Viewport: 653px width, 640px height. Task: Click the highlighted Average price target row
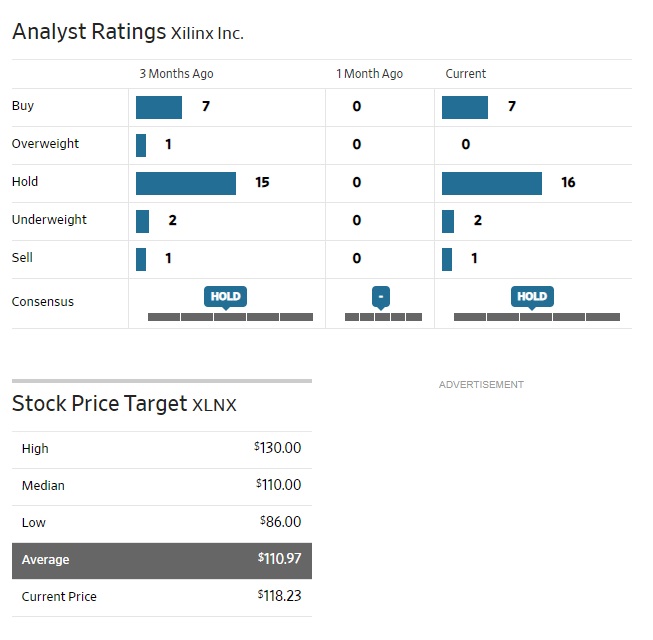pos(162,560)
